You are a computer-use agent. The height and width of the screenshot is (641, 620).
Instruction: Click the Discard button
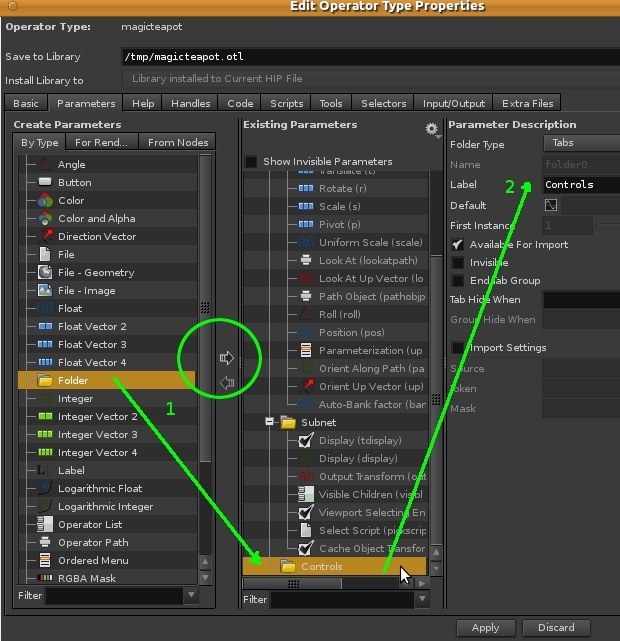coord(556,628)
